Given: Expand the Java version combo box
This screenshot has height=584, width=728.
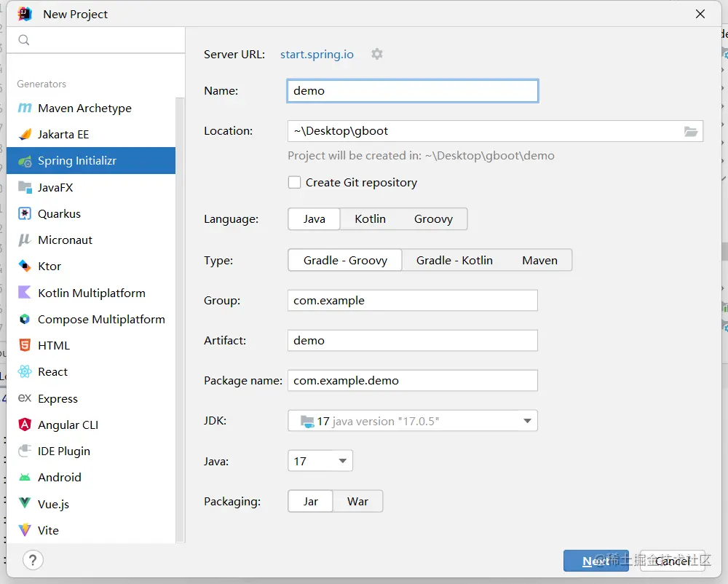Looking at the screenshot, I should point(342,461).
